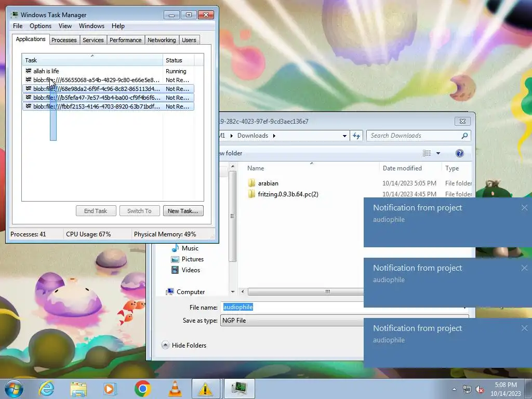Click the navigation pane scroll down arrow
The image size is (532, 399).
[232, 291]
